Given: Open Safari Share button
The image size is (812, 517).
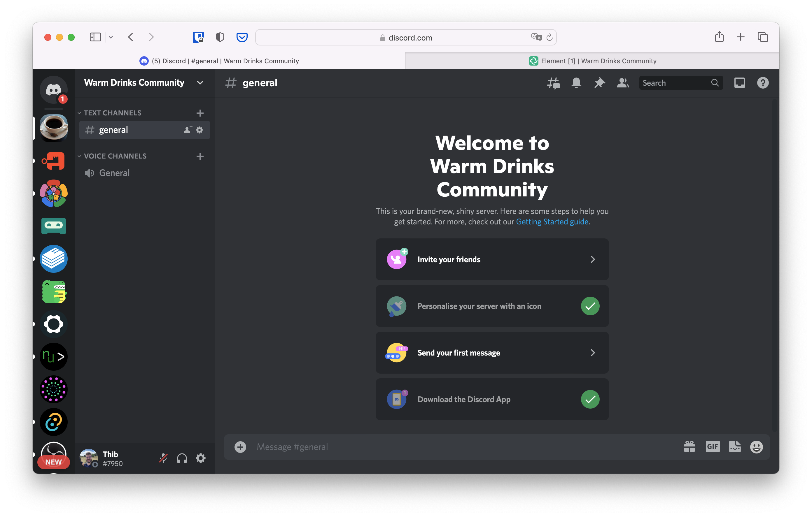Looking at the screenshot, I should click(x=719, y=36).
